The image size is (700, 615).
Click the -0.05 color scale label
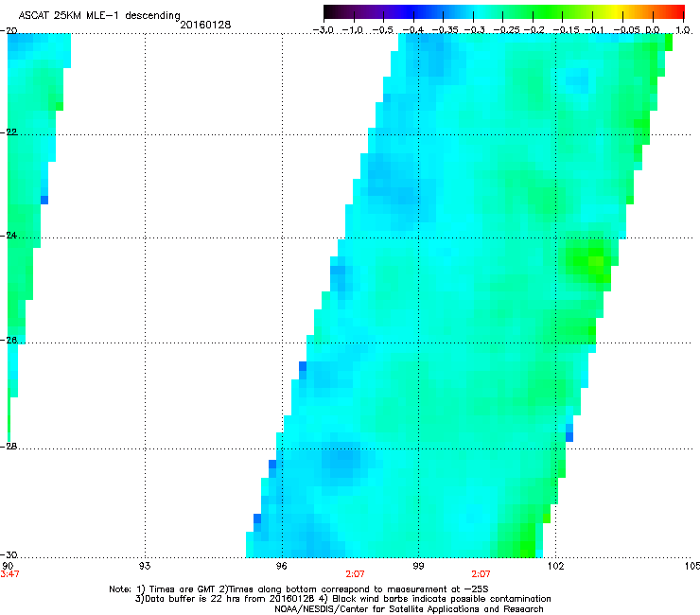(x=626, y=30)
